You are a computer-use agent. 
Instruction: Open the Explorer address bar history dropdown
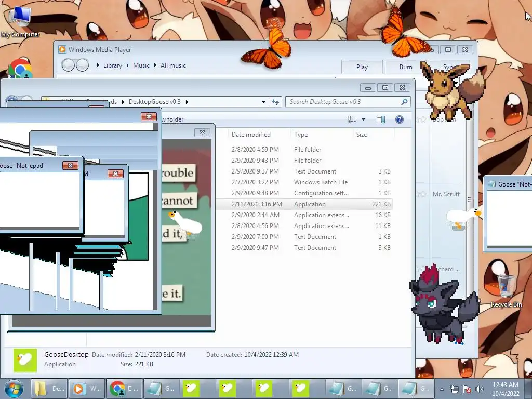(x=263, y=102)
